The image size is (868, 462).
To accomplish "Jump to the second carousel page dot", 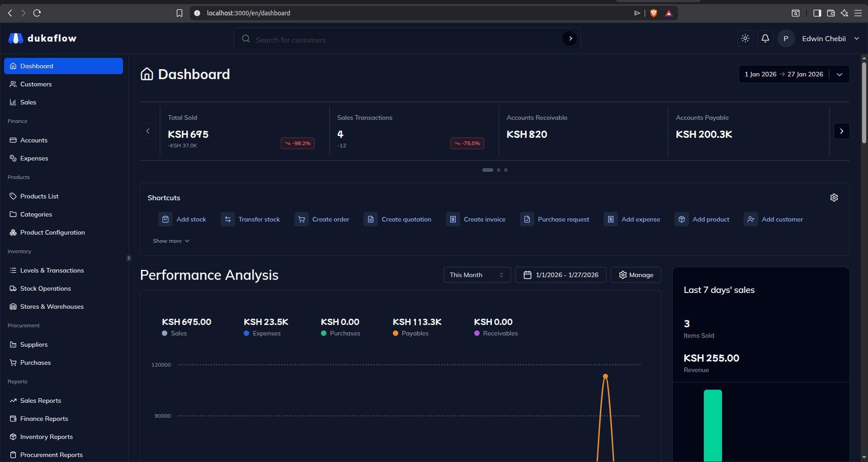I will click(499, 170).
